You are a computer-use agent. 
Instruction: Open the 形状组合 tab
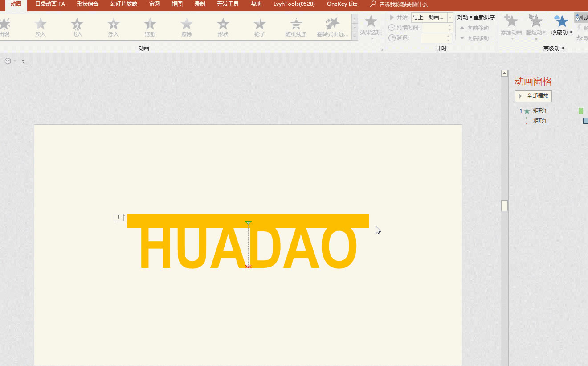87,4
